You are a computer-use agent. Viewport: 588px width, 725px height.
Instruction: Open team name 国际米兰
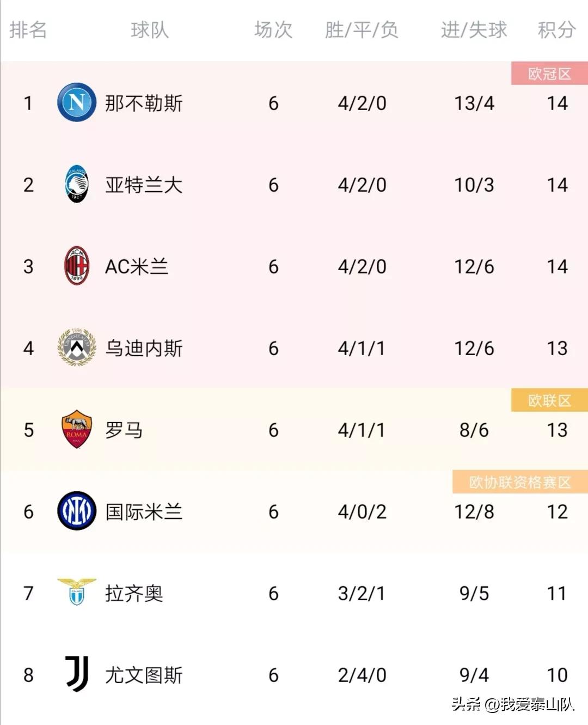pyautogui.click(x=144, y=511)
